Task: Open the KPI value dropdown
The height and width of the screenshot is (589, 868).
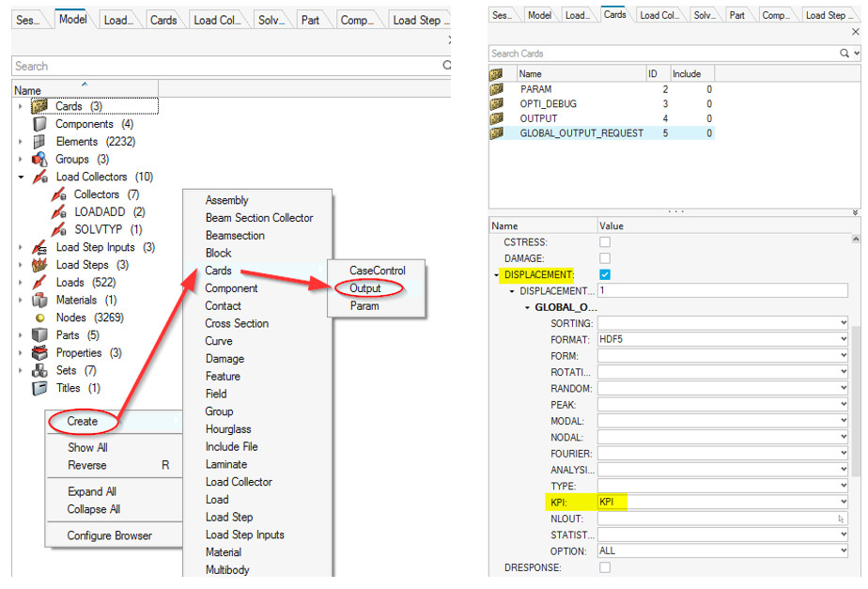Action: click(x=843, y=503)
